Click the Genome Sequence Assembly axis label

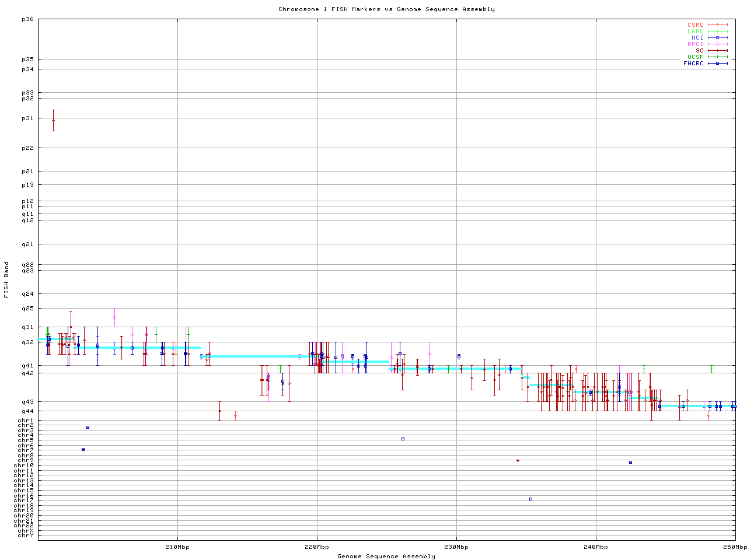tap(386, 556)
